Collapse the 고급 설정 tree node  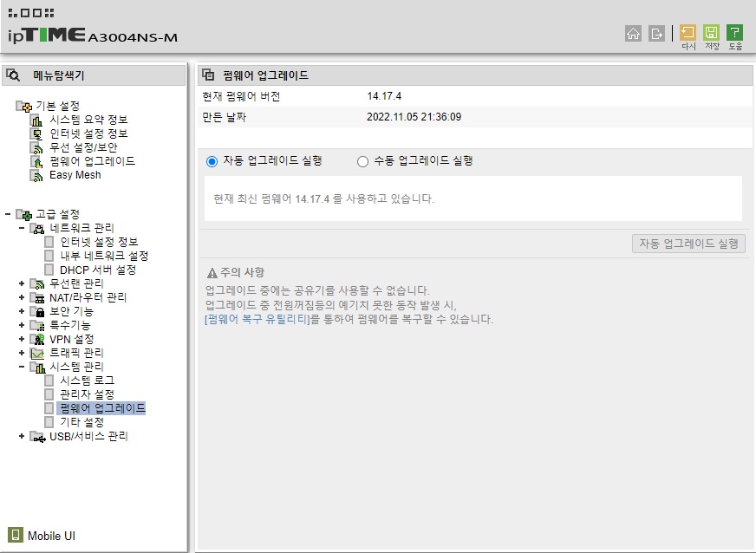click(x=8, y=213)
